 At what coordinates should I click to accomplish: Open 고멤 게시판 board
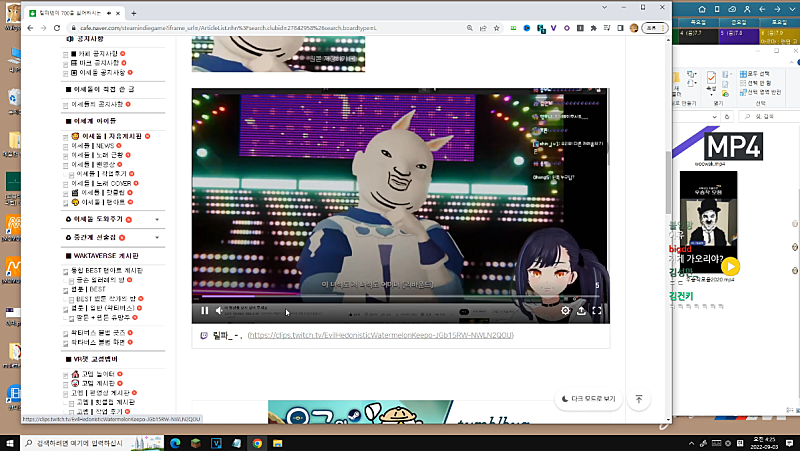98,383
